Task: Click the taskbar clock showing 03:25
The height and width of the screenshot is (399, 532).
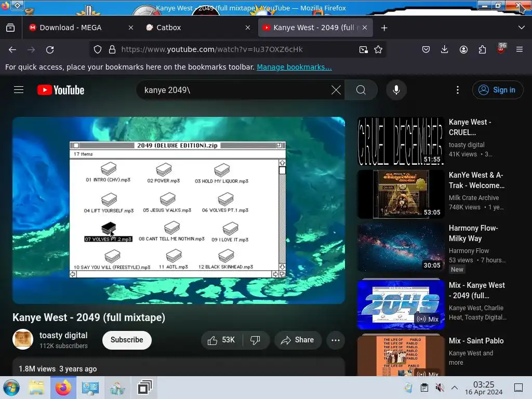Action: click(484, 388)
